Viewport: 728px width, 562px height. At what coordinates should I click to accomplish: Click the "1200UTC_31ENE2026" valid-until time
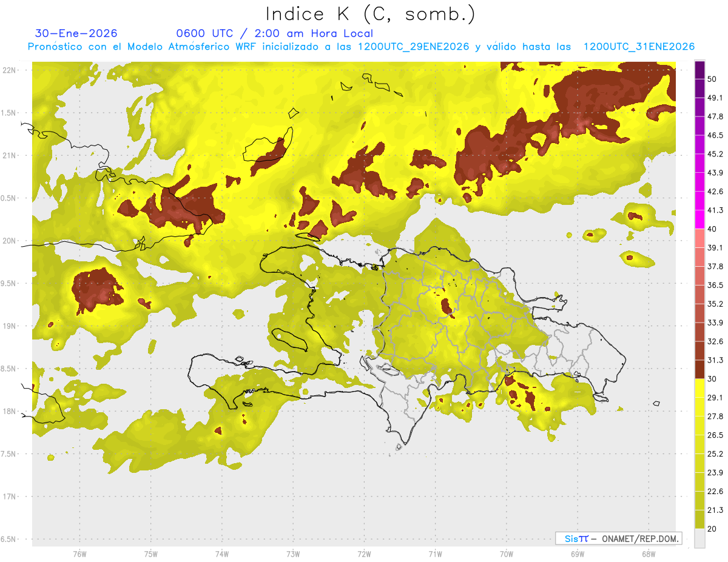pos(639,47)
